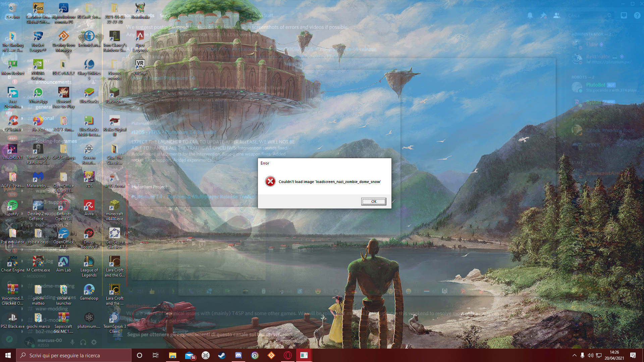Select the BlueStacks Multi-Instance shortcut
Screen dimensions: 644x362
89,126
